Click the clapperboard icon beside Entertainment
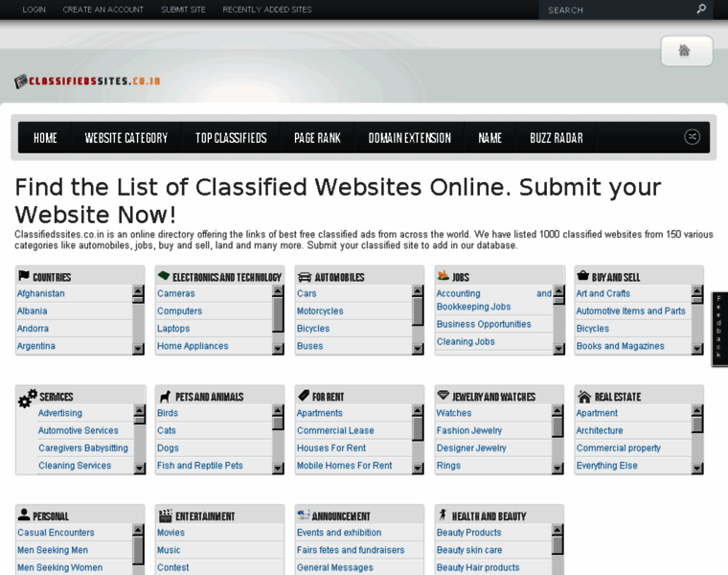 point(166,516)
